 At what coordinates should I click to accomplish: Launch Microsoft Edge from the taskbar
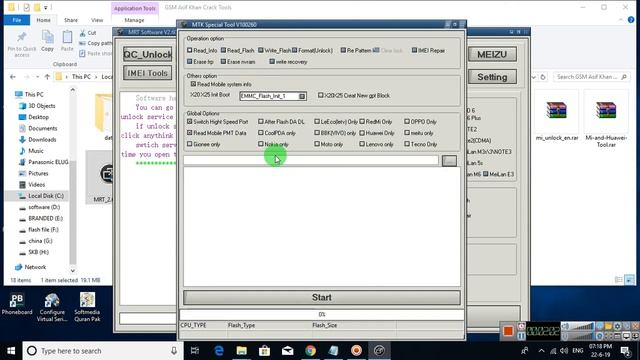tap(219, 351)
